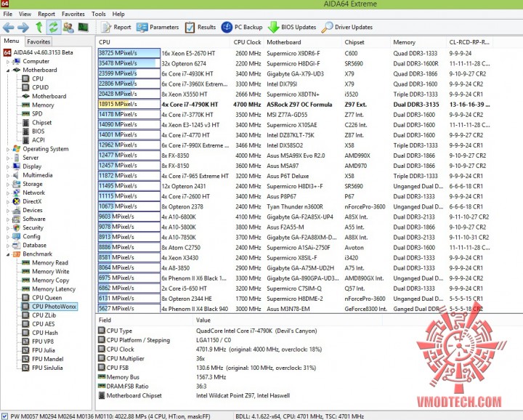Open the Report menu
The width and height of the screenshot is (523, 420).
pos(46,14)
